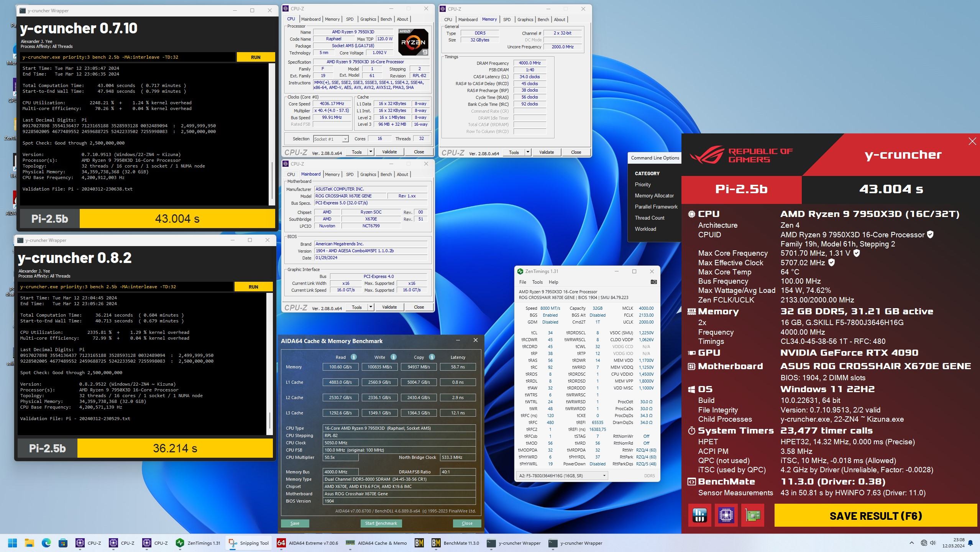Open the Tools menu in ZenTimings

coord(537,282)
